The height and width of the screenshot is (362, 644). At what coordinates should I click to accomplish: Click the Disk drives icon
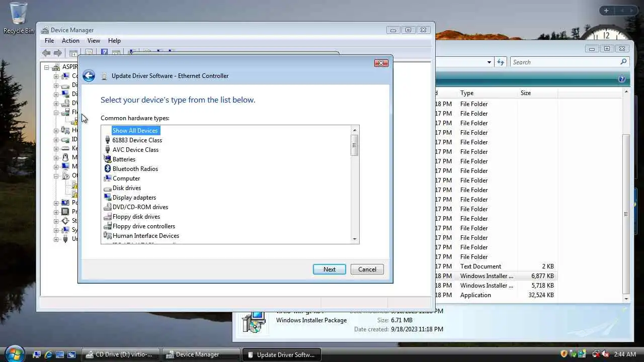click(x=107, y=188)
